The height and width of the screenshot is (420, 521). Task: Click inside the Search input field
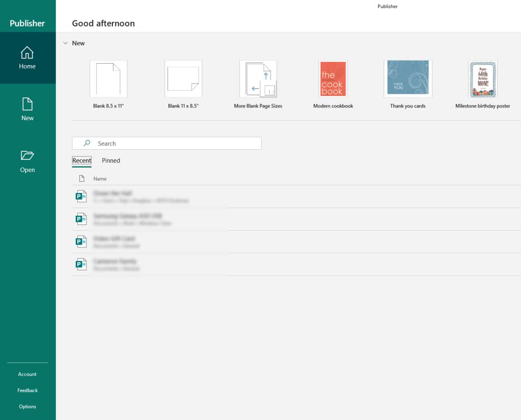[173, 144]
